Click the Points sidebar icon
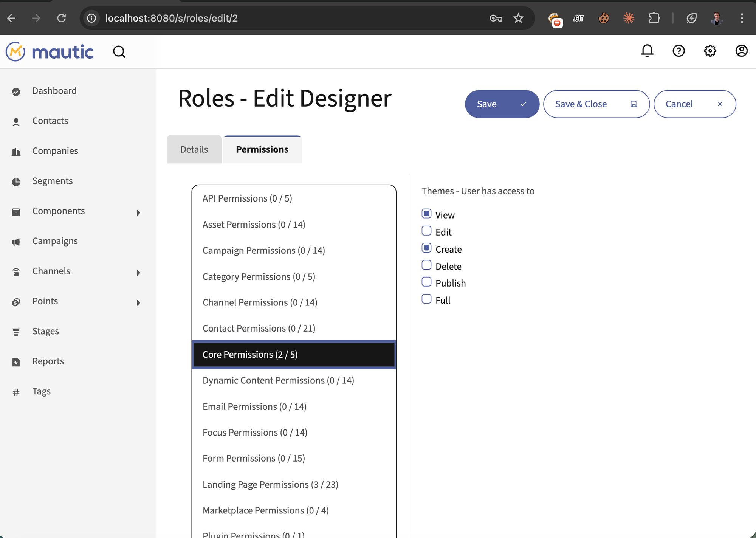The height and width of the screenshot is (538, 756). (16, 302)
